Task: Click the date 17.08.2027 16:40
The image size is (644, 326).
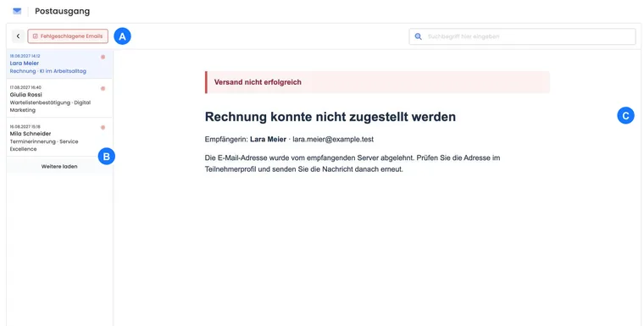Action: click(x=25, y=87)
